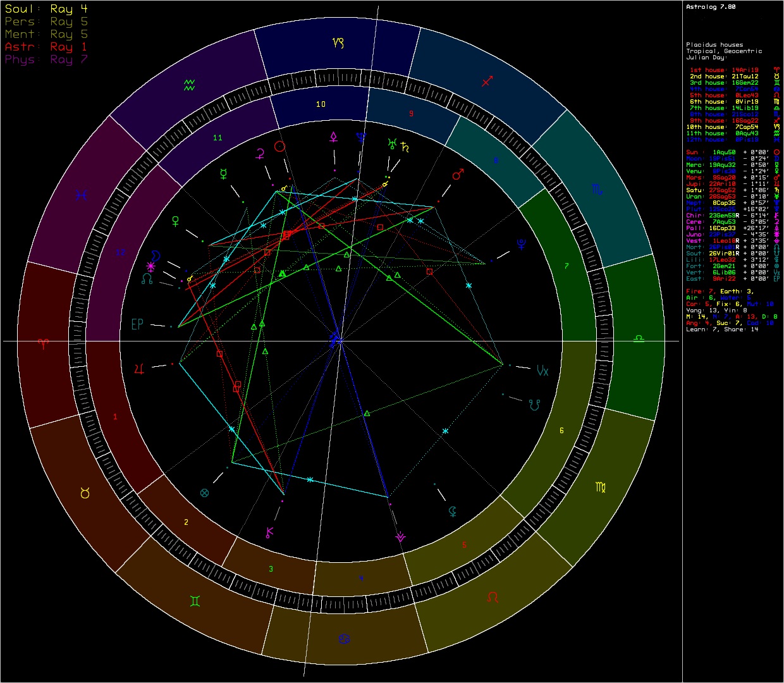Screen dimensions: 784x683
Task: Click the 'Satu: 27Sag52' sidebar row
Action: point(734,190)
